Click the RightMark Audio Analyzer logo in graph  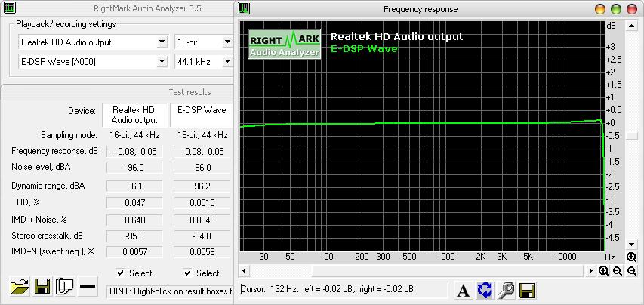[x=284, y=44]
